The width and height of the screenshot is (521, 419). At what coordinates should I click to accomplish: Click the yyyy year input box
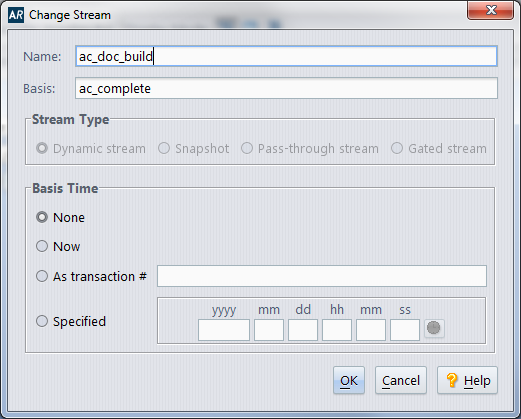[x=224, y=330]
